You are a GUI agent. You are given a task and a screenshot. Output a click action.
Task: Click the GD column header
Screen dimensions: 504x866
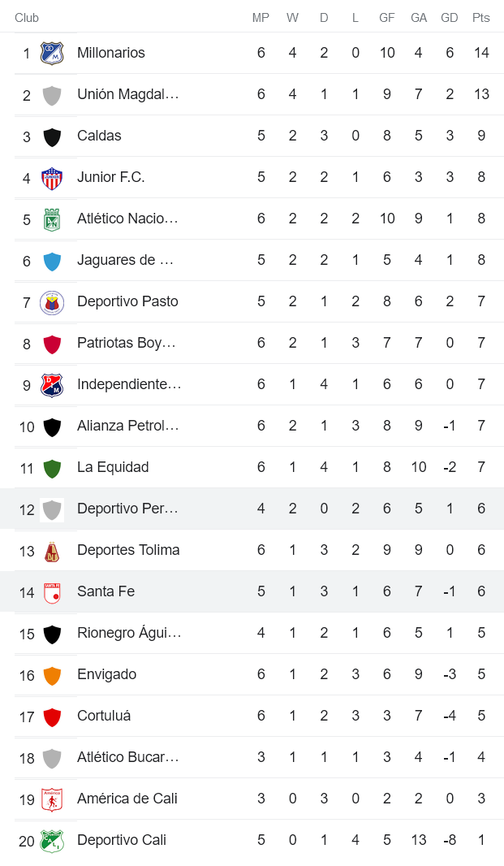tap(450, 18)
